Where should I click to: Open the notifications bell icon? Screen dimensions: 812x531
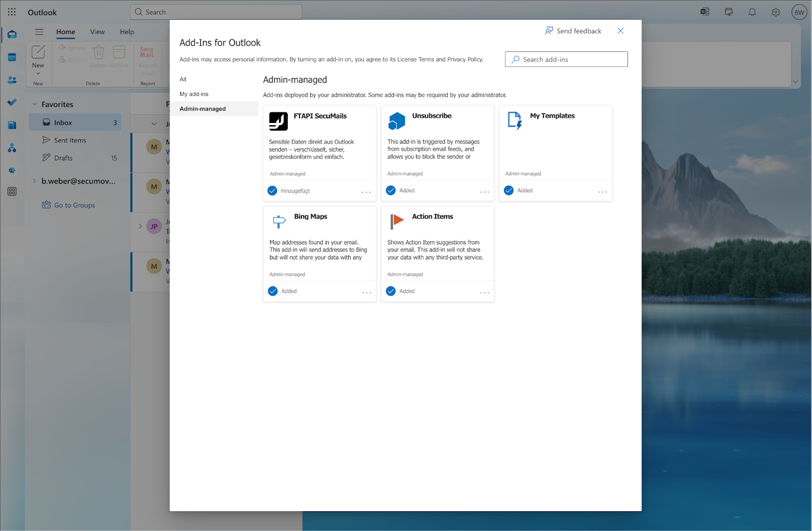coord(752,12)
